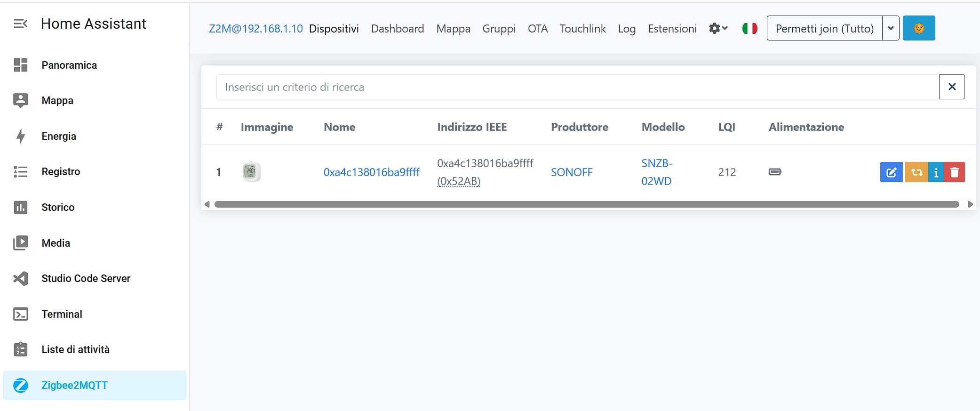Select Zigbee2MQTT in the sidebar
This screenshot has width=980, height=411.
[x=95, y=385]
